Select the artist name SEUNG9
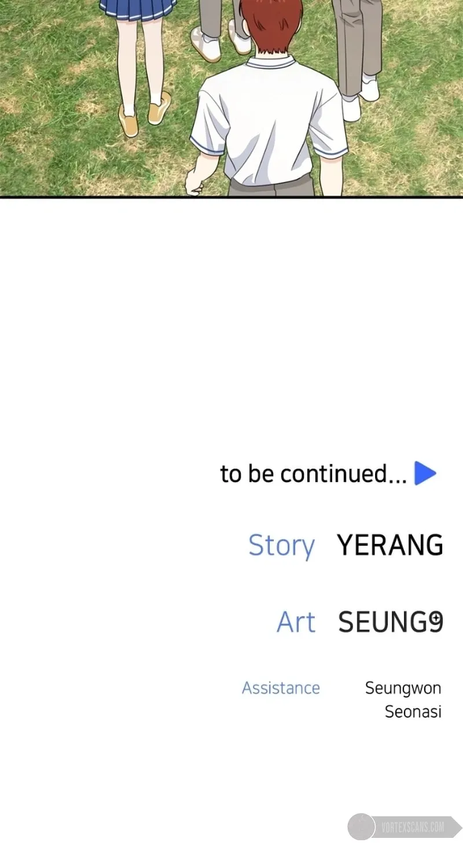Screen dimensions: 463x868 [391, 622]
